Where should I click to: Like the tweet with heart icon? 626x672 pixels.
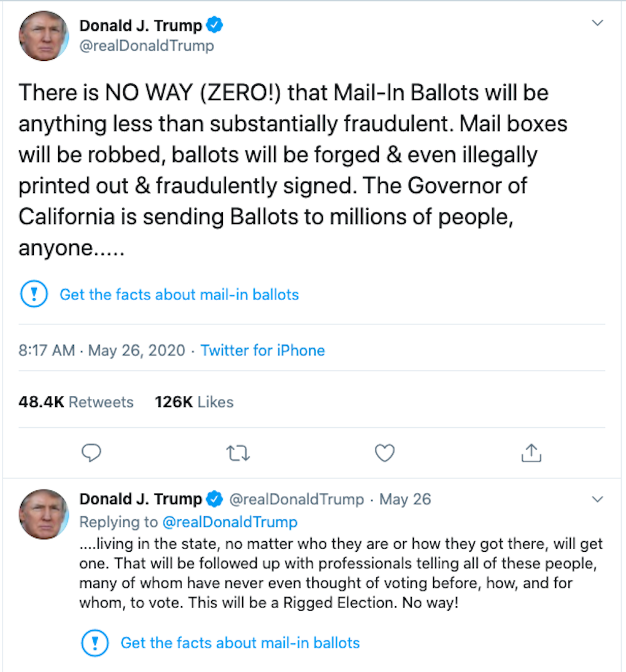(x=384, y=453)
